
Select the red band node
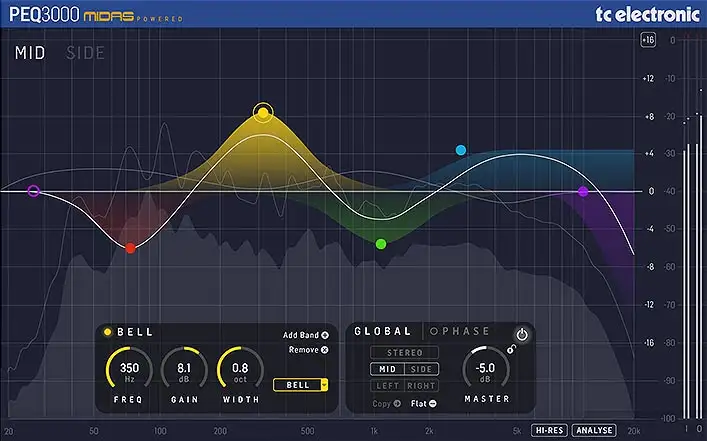click(x=130, y=248)
